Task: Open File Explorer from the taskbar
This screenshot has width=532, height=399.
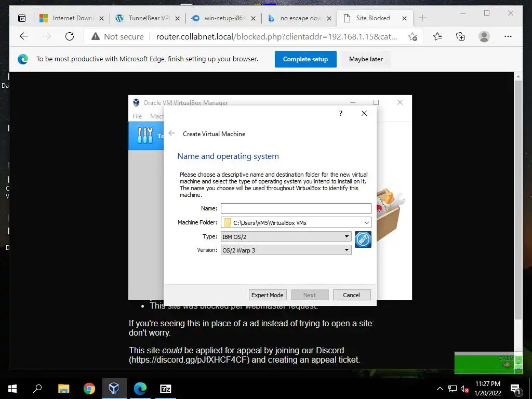Action: point(63,389)
